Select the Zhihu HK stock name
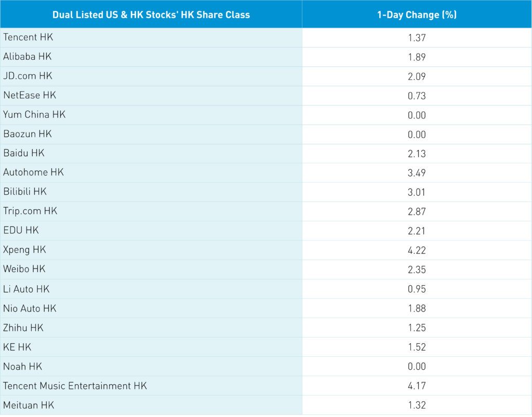This screenshot has height=417, width=532. [23, 328]
